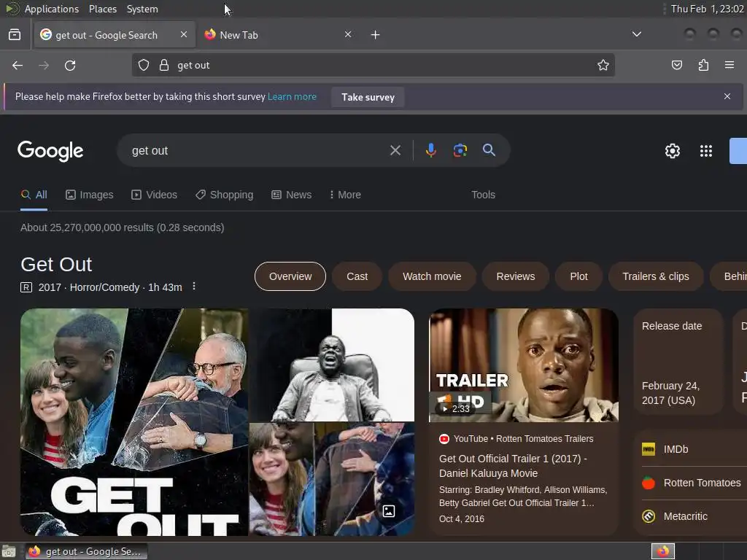Click the IMDb logo icon
This screenshot has width=747, height=560.
pyautogui.click(x=649, y=449)
